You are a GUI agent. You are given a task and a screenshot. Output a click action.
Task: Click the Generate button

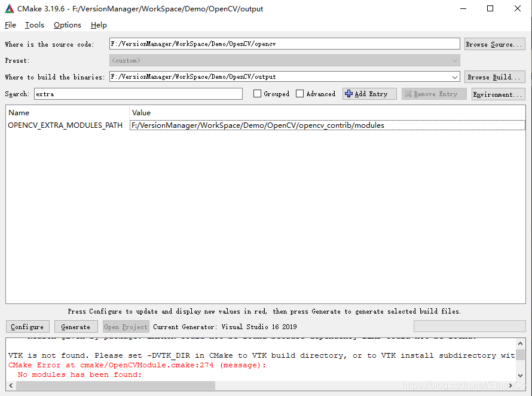coord(76,327)
